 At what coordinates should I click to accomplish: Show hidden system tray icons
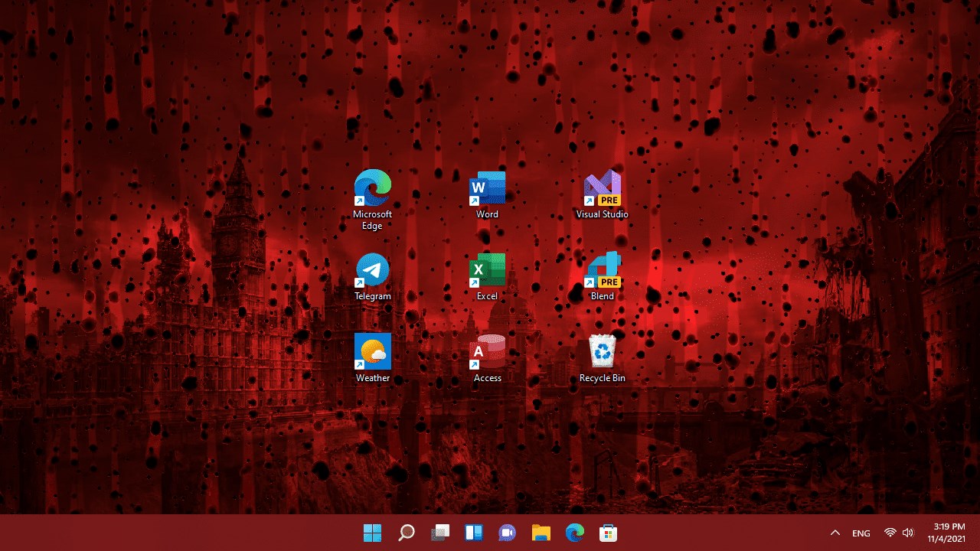[x=835, y=533]
